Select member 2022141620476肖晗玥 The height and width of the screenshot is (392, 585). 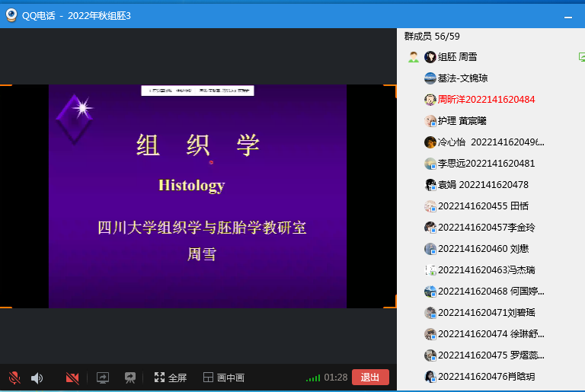[x=486, y=376]
